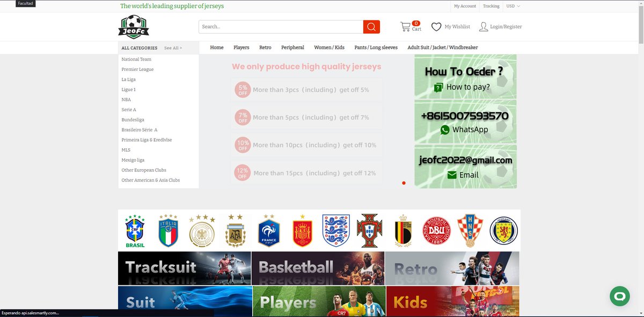Click the jeofc2022@gmail.com email address
Image resolution: width=644 pixels, height=317 pixels.
466,160
